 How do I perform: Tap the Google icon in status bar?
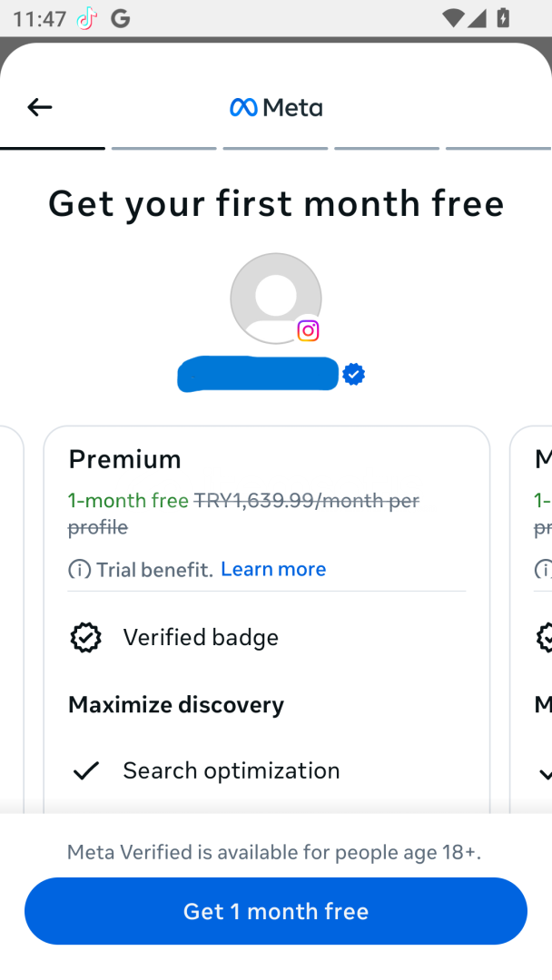tap(121, 18)
